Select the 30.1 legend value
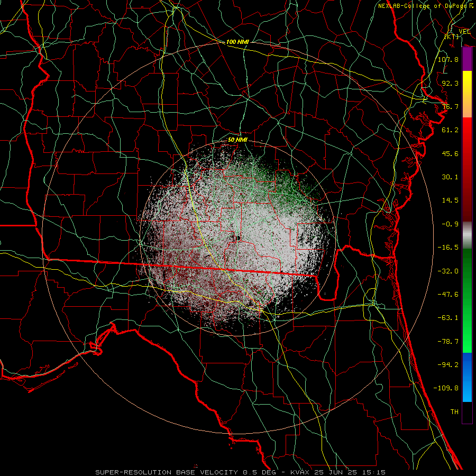476x476 pixels. click(x=450, y=177)
